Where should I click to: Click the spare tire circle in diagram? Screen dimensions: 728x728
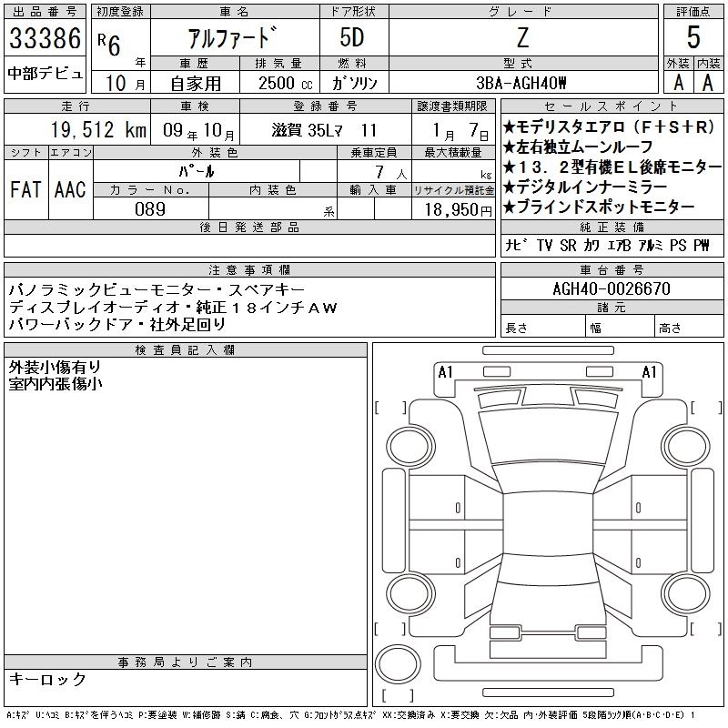click(x=398, y=664)
